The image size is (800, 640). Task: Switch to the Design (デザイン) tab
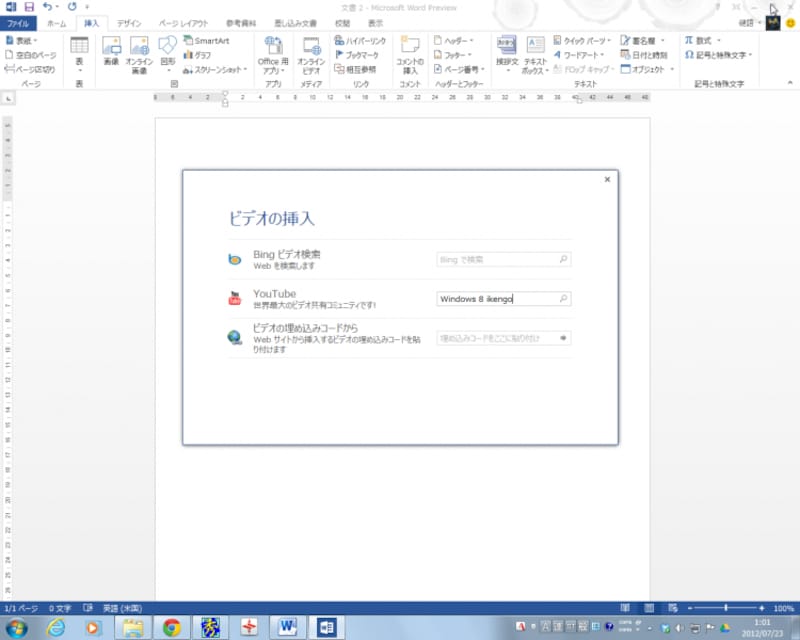[129, 23]
